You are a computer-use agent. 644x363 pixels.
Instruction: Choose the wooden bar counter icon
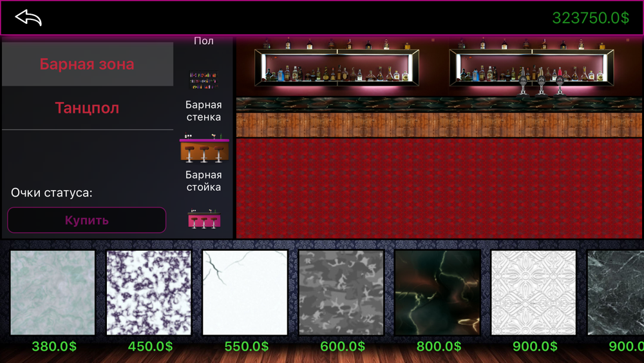(204, 148)
